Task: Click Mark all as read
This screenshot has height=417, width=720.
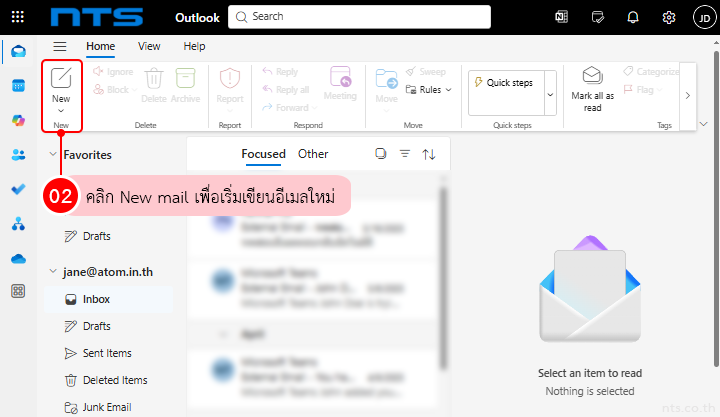Action: click(x=592, y=88)
